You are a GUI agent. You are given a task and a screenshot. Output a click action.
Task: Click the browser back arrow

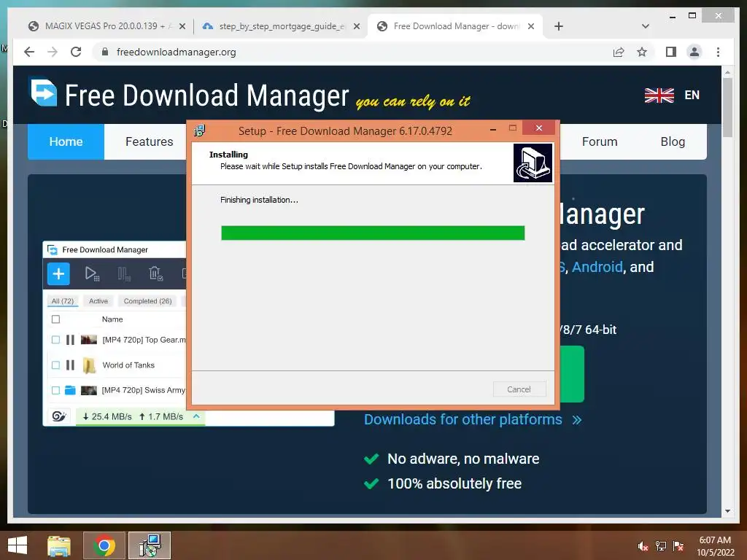[x=29, y=52]
